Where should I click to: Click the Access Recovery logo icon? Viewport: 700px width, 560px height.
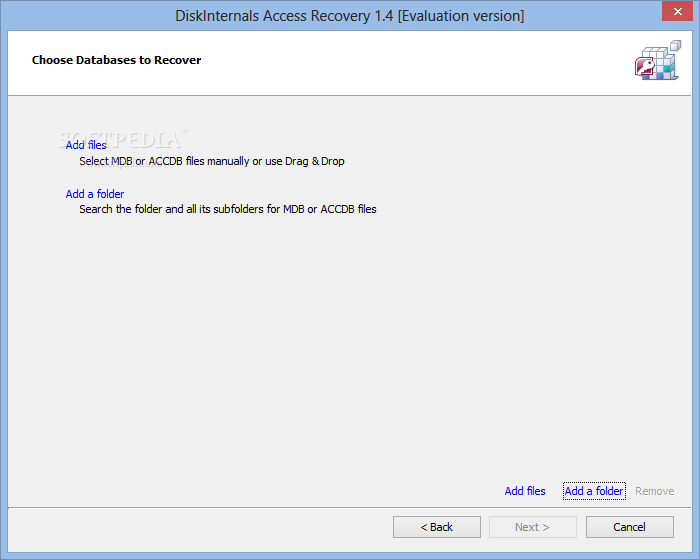point(658,60)
